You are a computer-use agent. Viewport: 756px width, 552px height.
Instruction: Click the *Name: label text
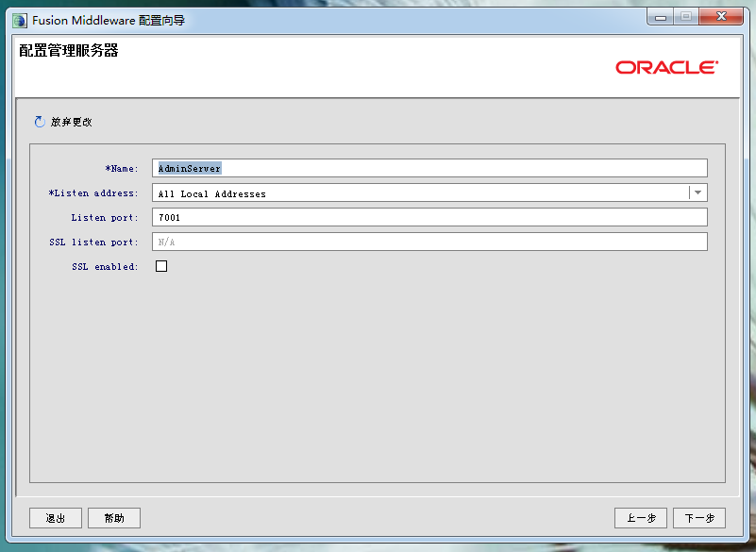pyautogui.click(x=122, y=169)
